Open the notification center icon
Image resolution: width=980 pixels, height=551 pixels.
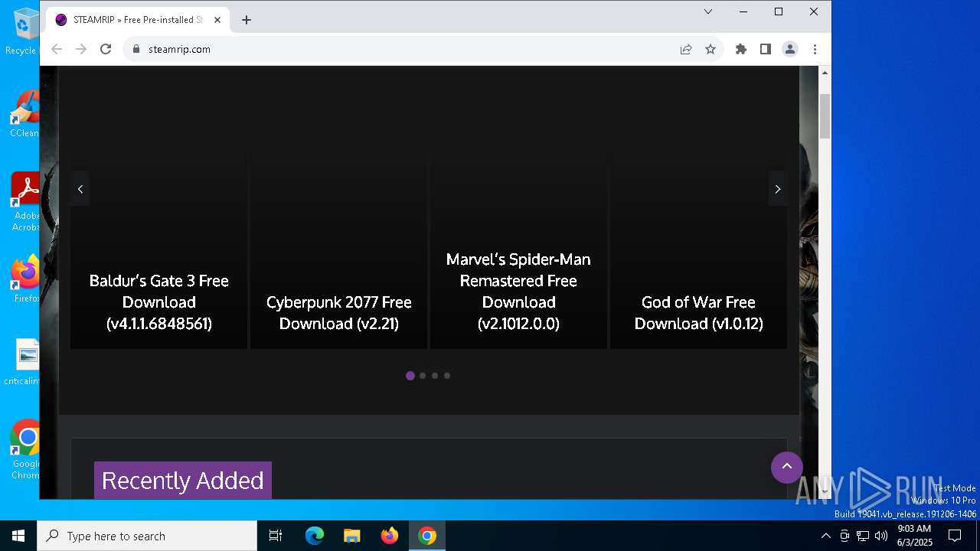955,536
